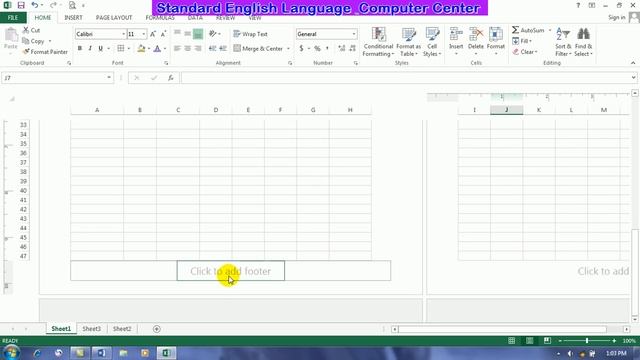This screenshot has height=360, width=640.
Task: Open the Calibri font name dropdown
Action: click(x=123, y=34)
